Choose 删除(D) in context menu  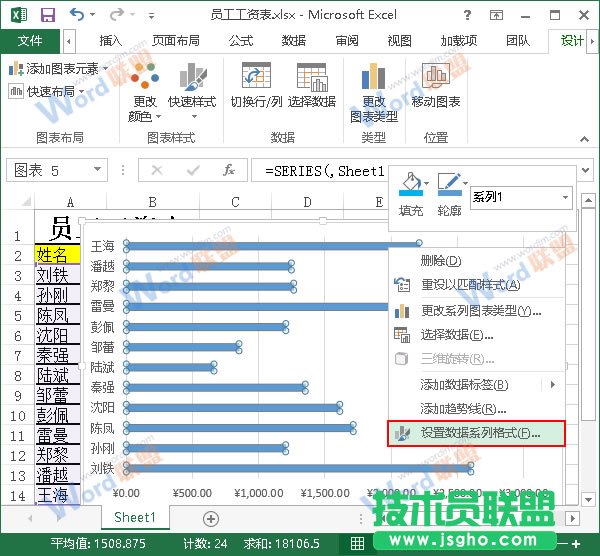[x=476, y=261]
